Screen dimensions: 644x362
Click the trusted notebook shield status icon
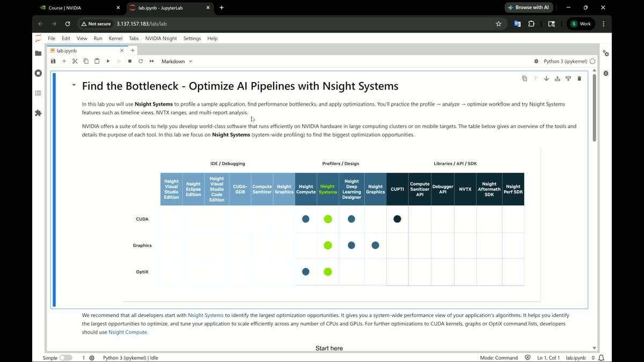[x=528, y=358]
